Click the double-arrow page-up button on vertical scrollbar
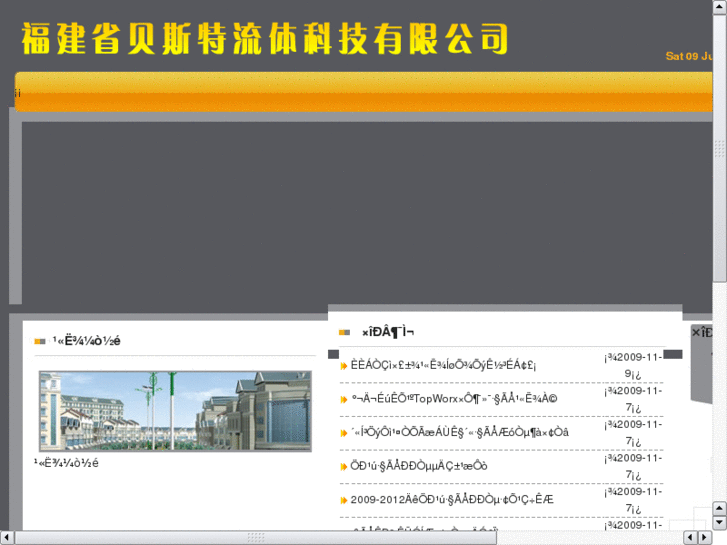 pos(720,508)
